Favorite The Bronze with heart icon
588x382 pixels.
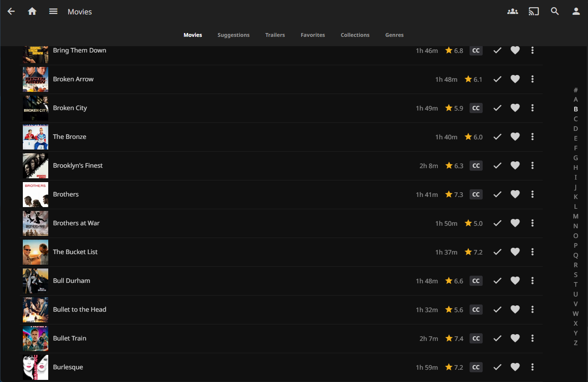(515, 137)
